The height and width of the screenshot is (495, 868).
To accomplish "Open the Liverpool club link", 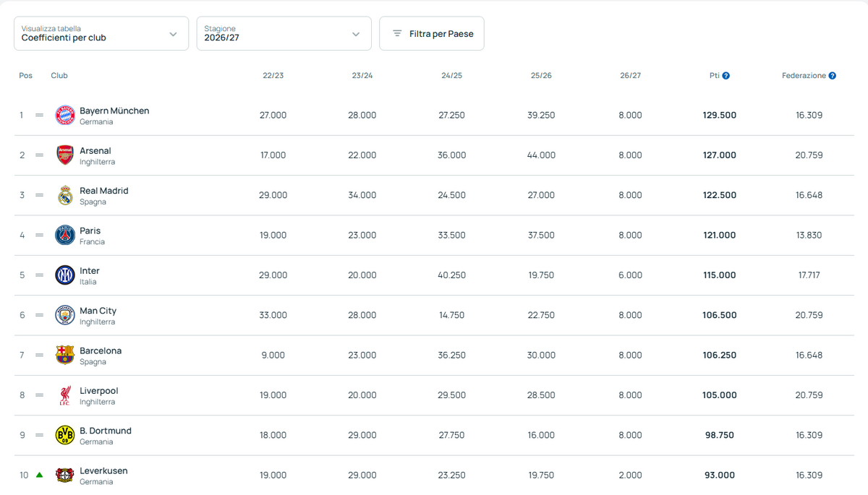I will tap(99, 391).
